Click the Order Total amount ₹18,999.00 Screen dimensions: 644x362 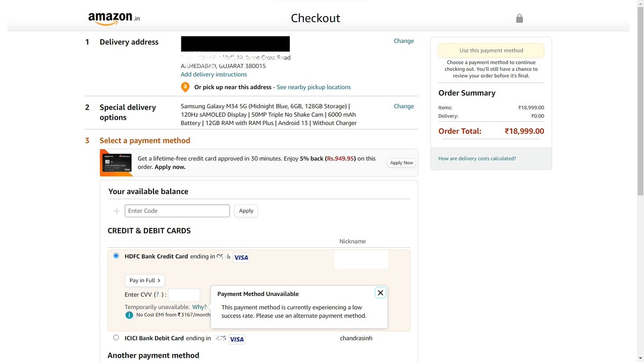point(524,131)
